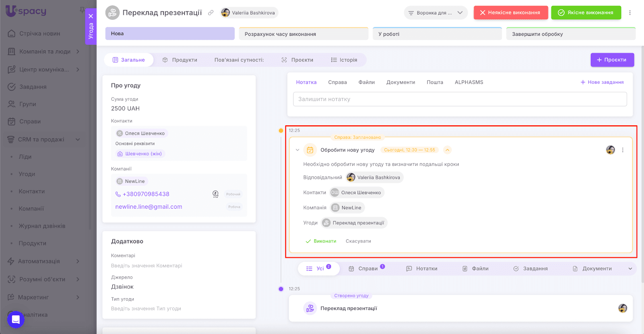Switch to the Продукти tab
Screen dimensions: 644x334
click(180, 60)
